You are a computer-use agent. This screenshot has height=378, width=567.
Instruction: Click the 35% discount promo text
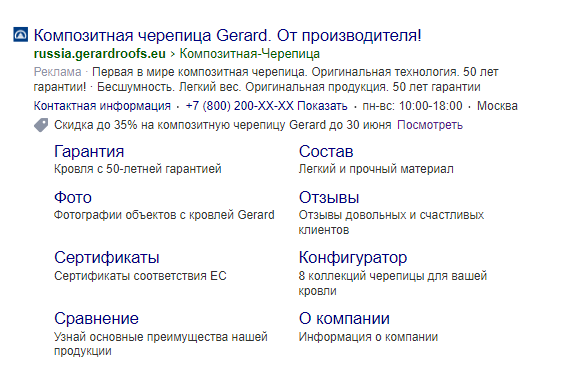tap(223, 125)
